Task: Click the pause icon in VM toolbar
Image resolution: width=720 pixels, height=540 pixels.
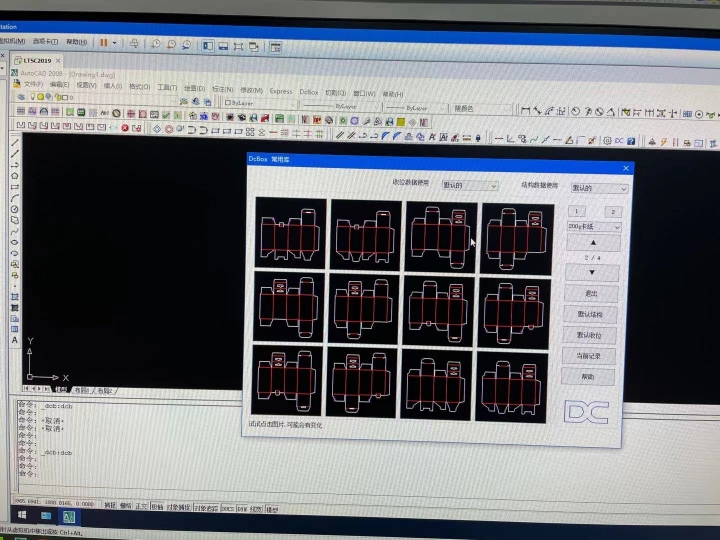Action: (104, 43)
